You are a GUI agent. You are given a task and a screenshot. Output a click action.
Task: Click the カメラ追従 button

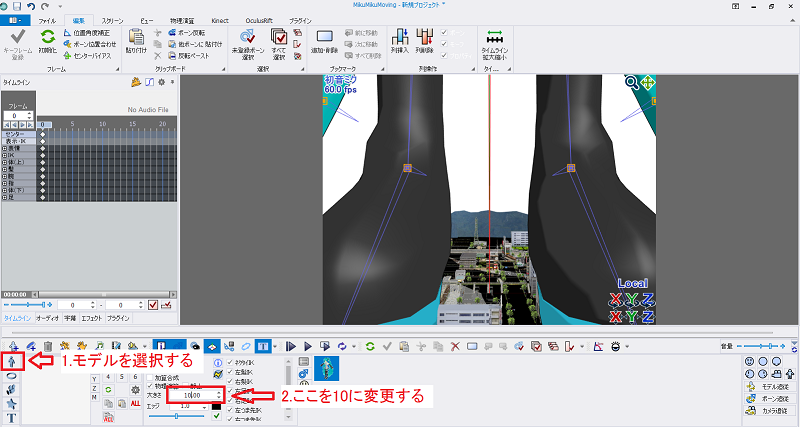768,410
